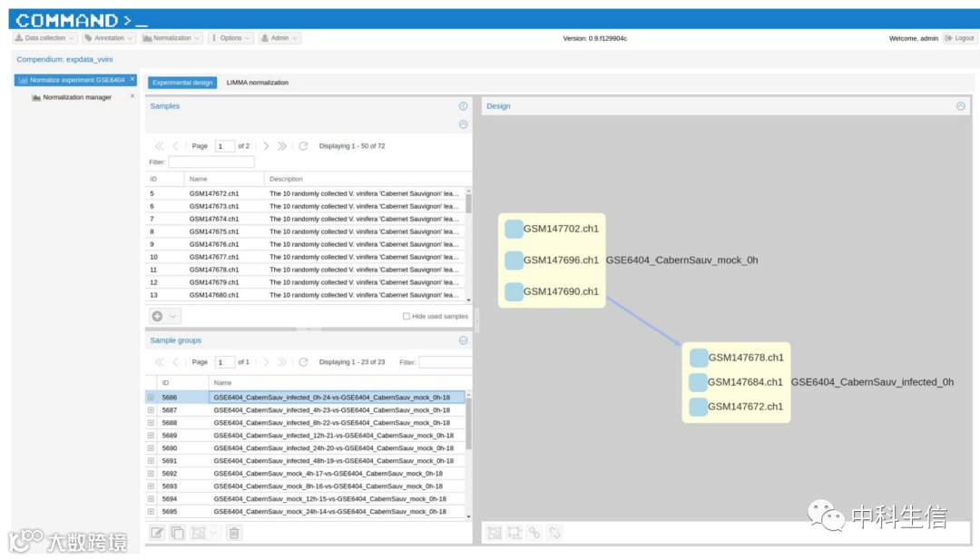Open Compendium: expdata_vvini link

(64, 59)
